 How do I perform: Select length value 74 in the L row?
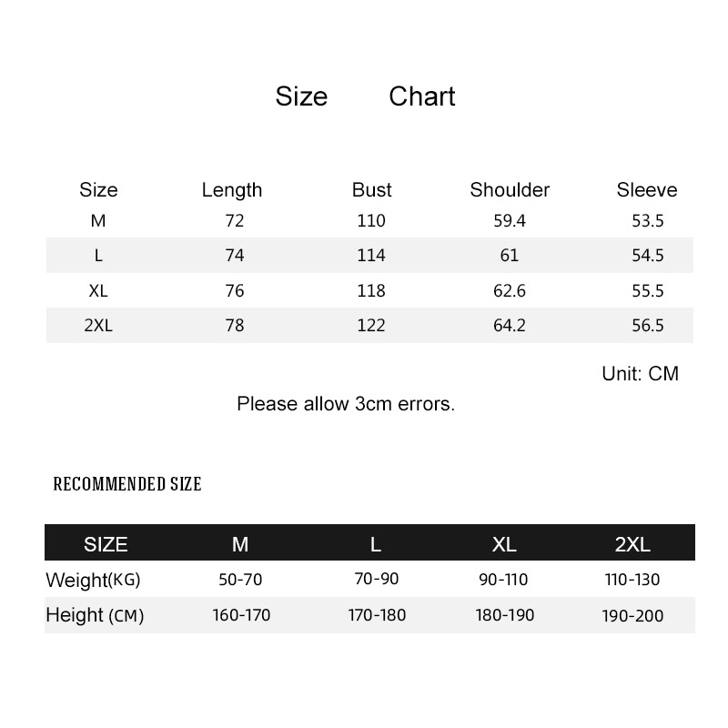click(x=235, y=256)
